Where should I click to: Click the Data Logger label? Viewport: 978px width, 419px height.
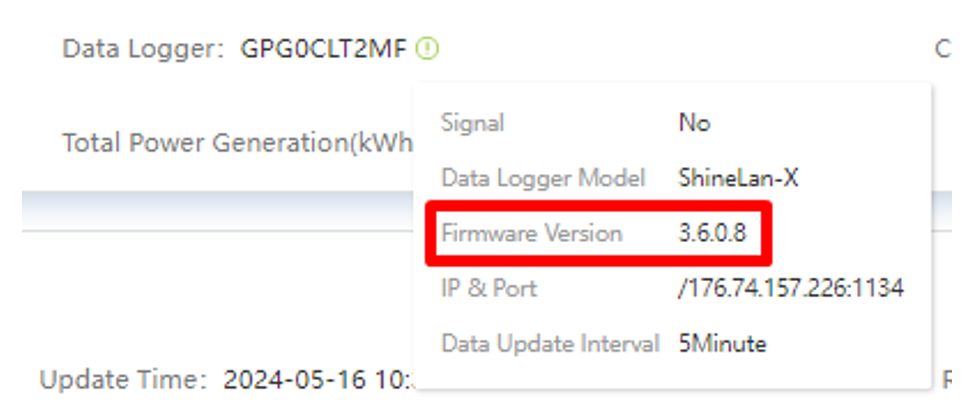[x=143, y=49]
